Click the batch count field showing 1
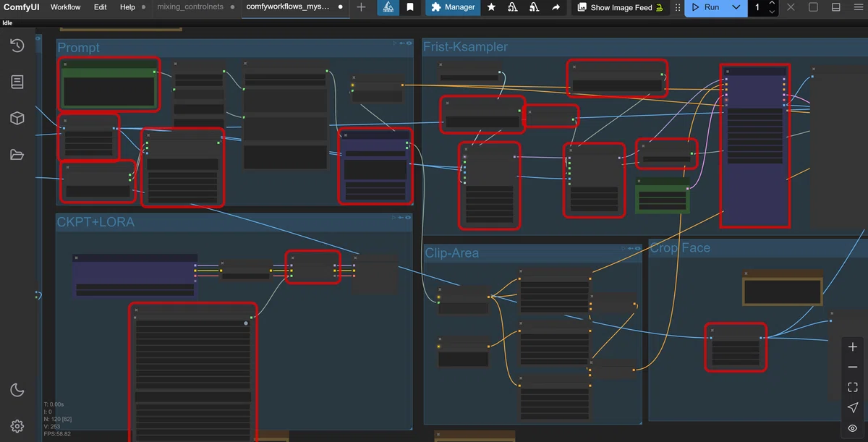Screen dimensions: 868x442 (x=757, y=7)
